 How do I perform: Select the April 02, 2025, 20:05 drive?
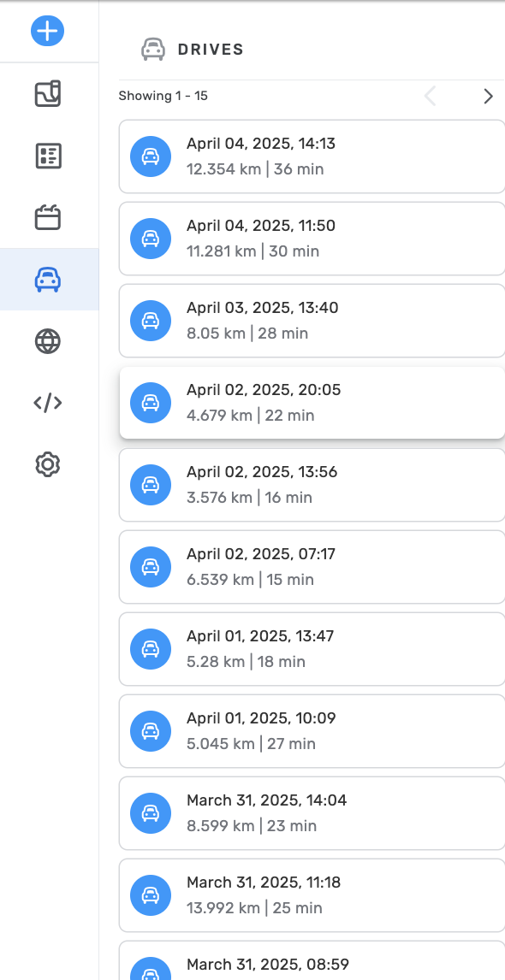pos(312,403)
